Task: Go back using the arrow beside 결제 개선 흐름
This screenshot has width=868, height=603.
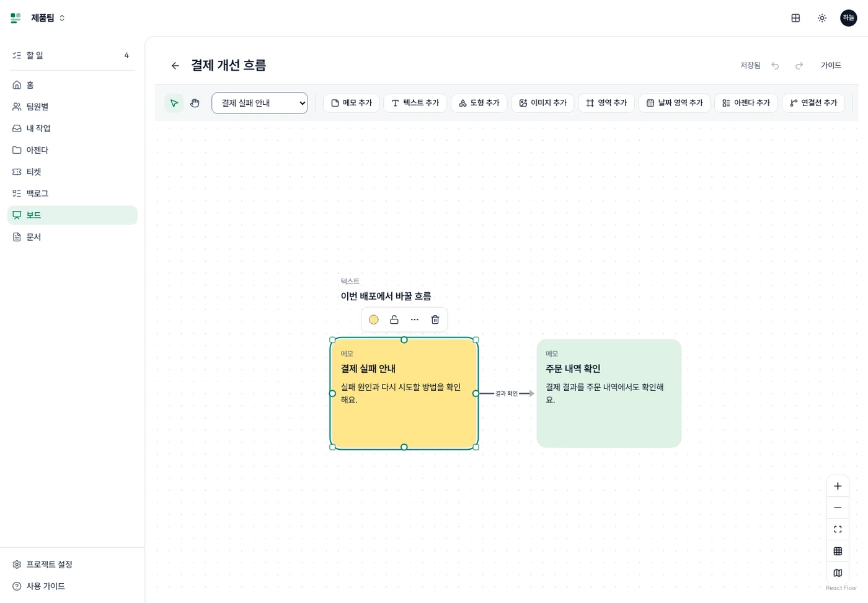Action: (175, 66)
